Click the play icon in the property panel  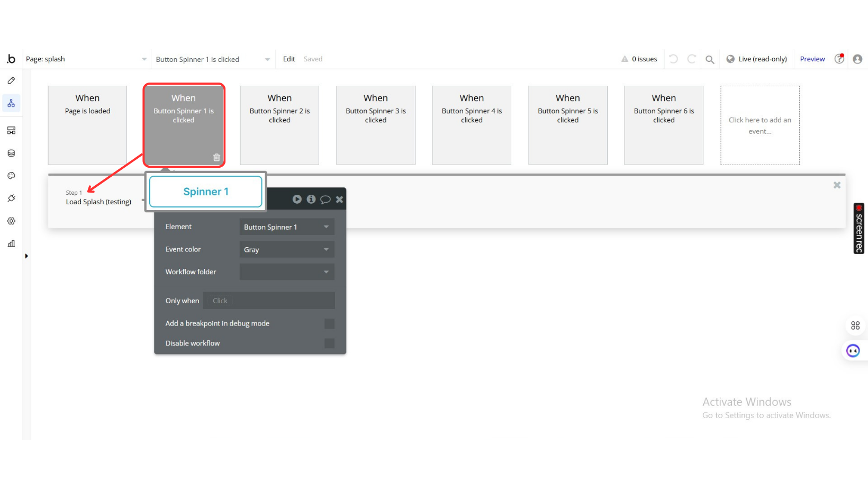[297, 199]
